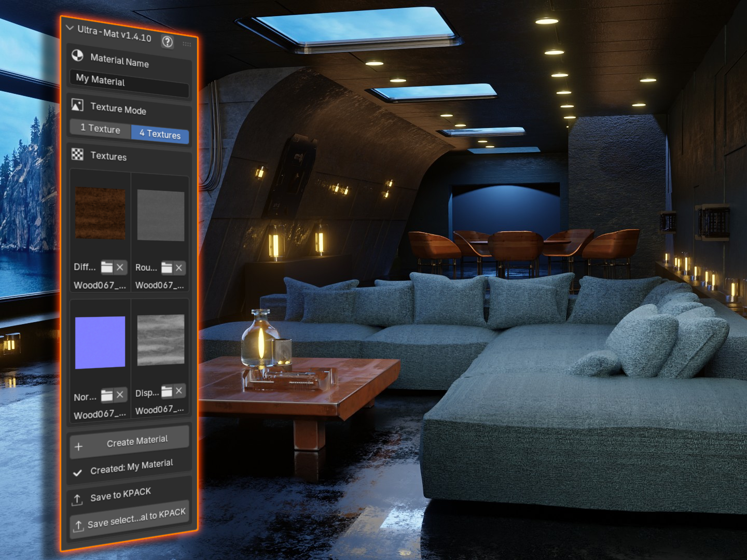
Task: Open the Ultra-Mat help question mark icon
Action: point(167,41)
